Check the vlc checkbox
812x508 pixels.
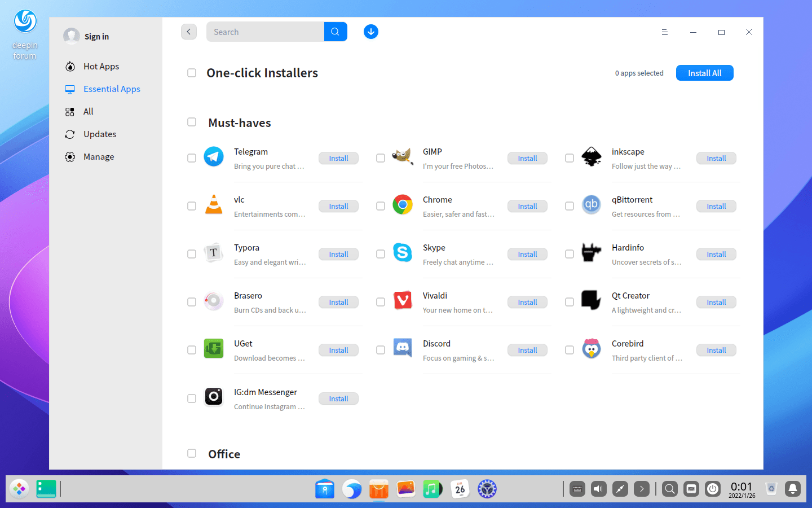(192, 206)
